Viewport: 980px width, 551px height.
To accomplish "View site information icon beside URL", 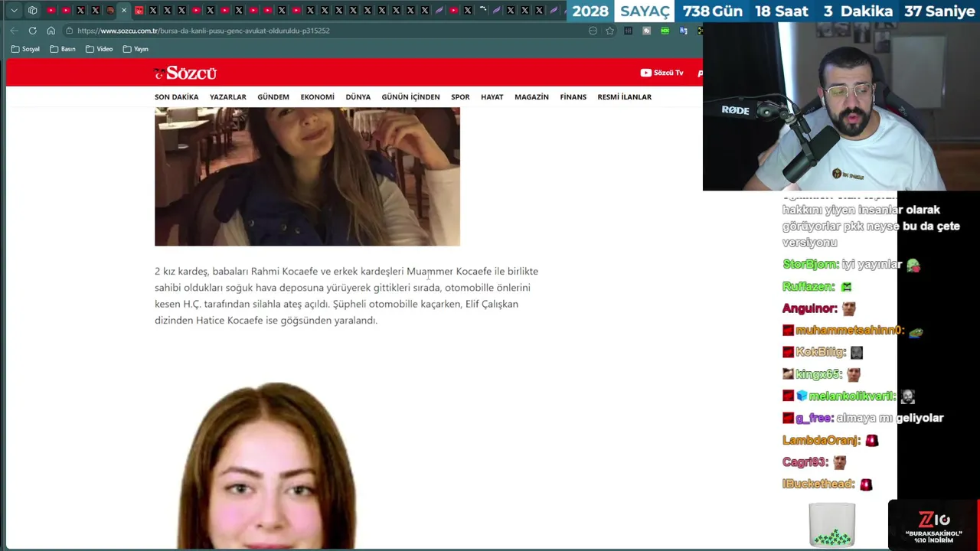I will (x=69, y=31).
